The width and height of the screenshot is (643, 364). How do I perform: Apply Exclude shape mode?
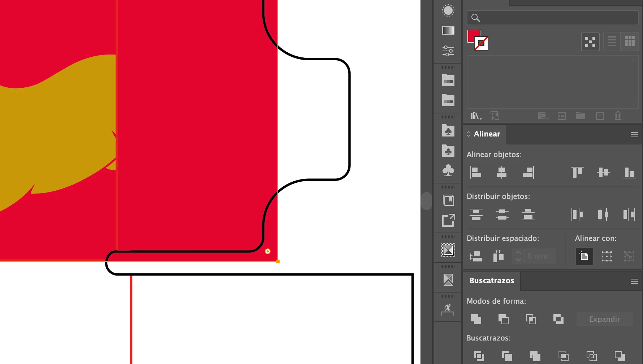pos(558,319)
